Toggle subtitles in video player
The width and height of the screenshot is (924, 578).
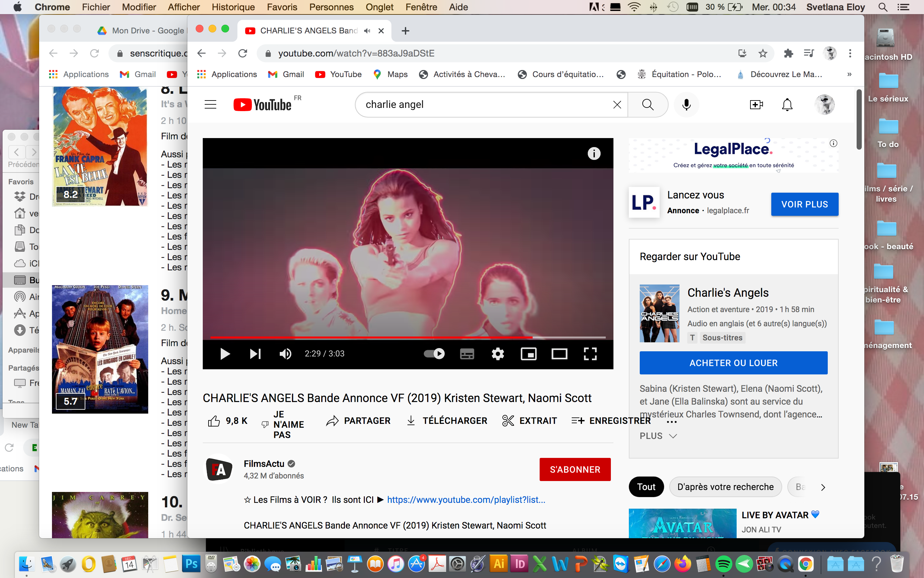click(x=467, y=354)
